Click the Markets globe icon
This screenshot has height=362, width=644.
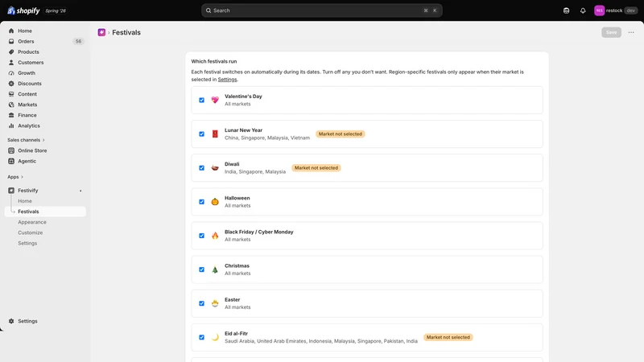coord(11,105)
